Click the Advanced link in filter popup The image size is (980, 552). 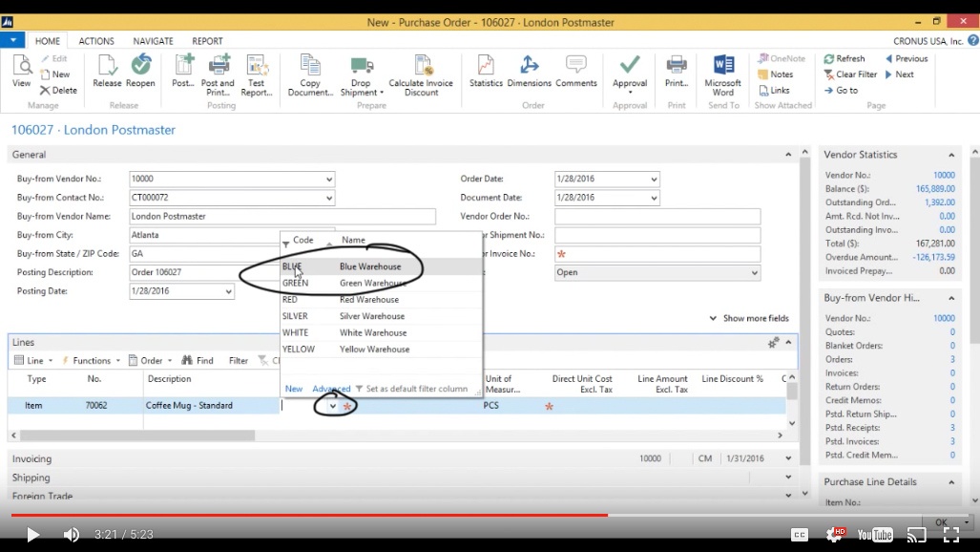pos(332,389)
